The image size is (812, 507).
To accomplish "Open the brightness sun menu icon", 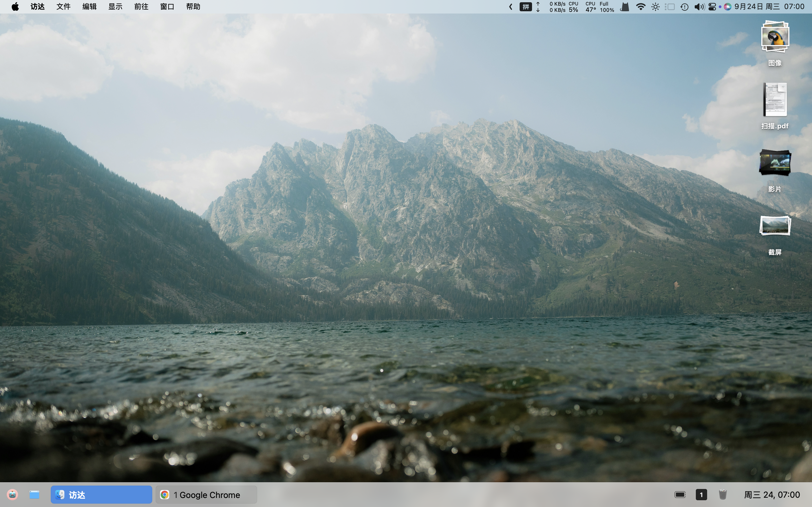I will coord(655,7).
